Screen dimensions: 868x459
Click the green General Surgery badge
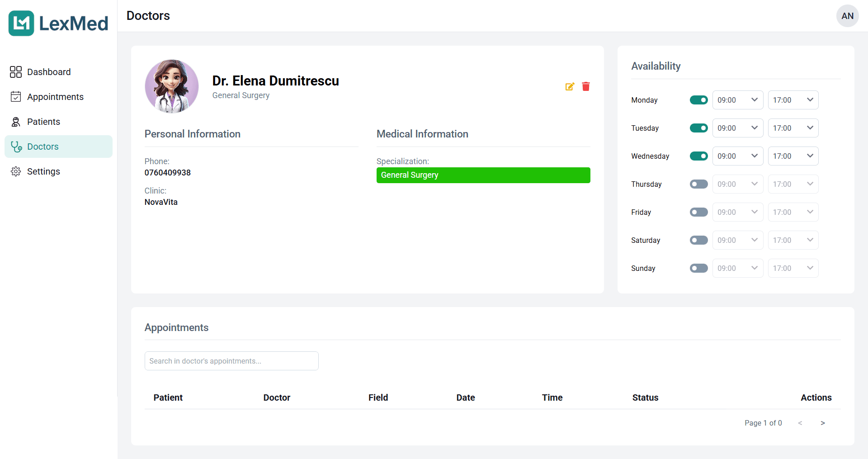pyautogui.click(x=483, y=175)
